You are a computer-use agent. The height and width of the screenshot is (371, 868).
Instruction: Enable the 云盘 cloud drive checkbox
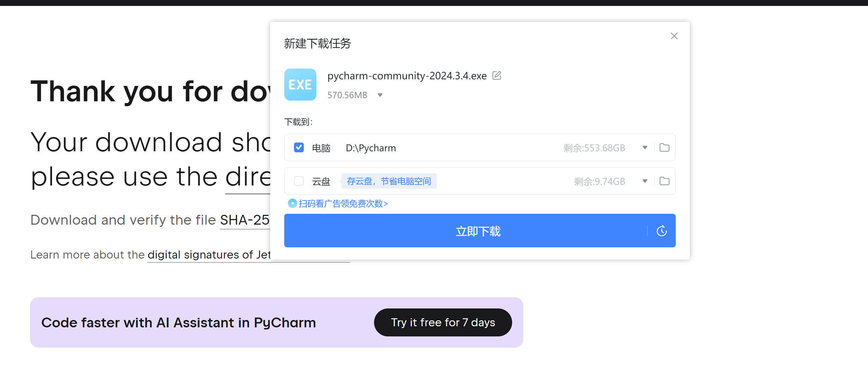[299, 181]
